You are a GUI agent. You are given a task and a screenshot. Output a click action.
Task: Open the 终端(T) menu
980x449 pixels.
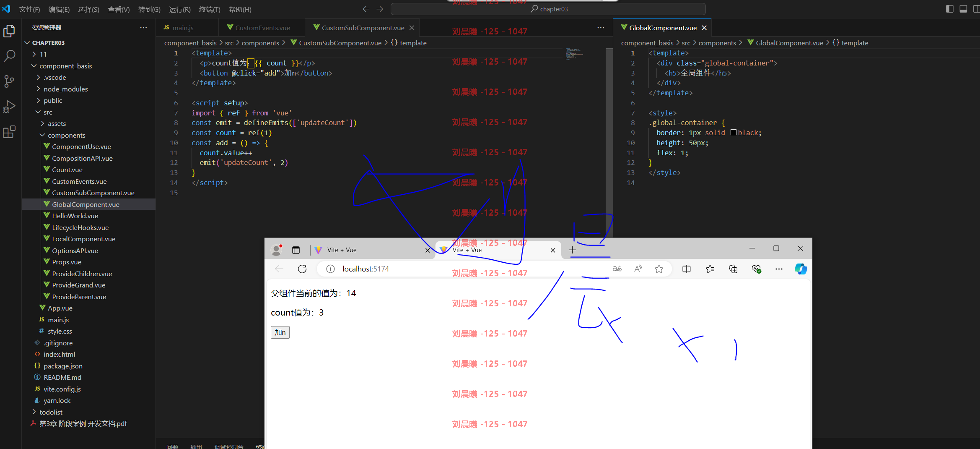click(x=210, y=9)
